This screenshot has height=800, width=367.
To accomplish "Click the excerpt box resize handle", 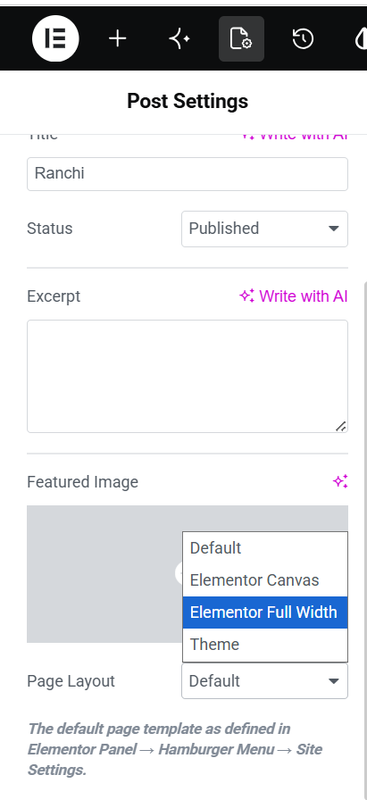I will 341,426.
